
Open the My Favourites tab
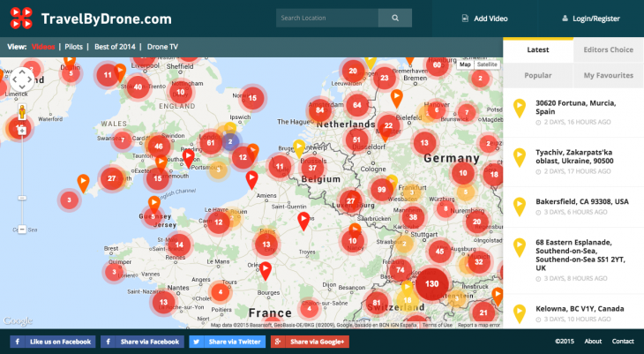tap(608, 76)
